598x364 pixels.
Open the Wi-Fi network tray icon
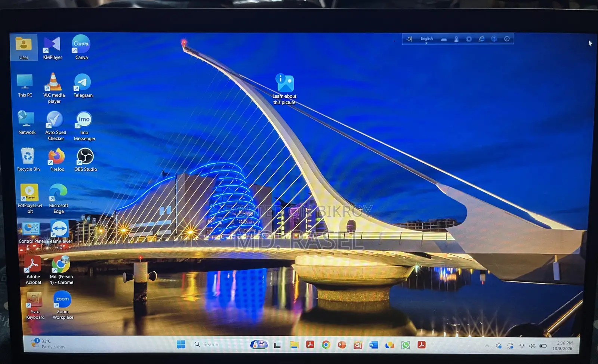tap(522, 346)
